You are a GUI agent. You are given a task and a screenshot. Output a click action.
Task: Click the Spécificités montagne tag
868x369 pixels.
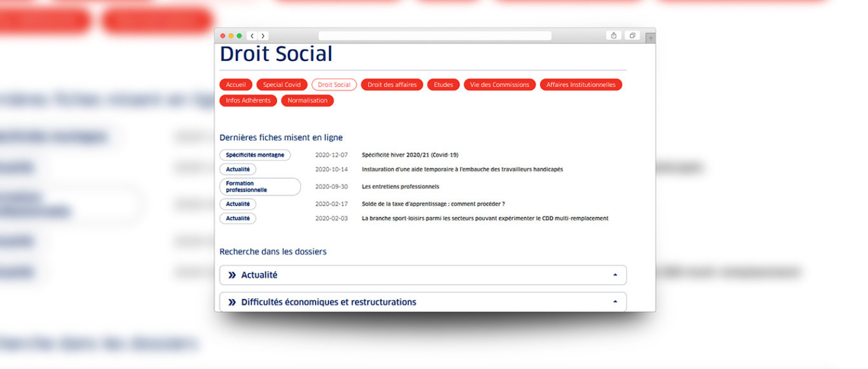(x=255, y=155)
